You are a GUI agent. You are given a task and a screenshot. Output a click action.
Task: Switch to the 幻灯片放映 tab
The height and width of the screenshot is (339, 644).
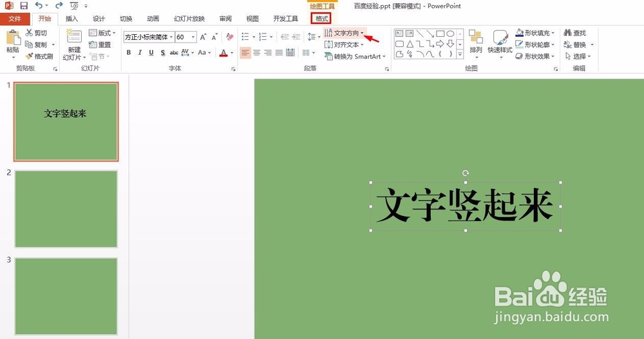[x=189, y=19]
